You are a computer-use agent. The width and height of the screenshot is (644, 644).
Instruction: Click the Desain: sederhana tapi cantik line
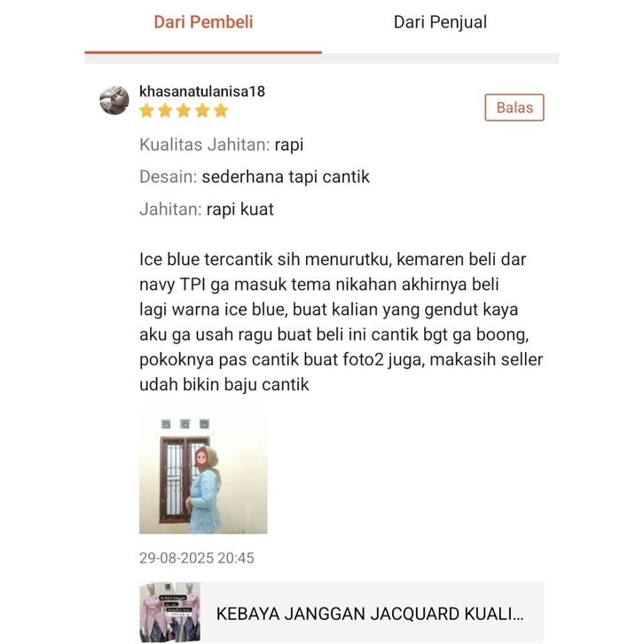point(255,177)
